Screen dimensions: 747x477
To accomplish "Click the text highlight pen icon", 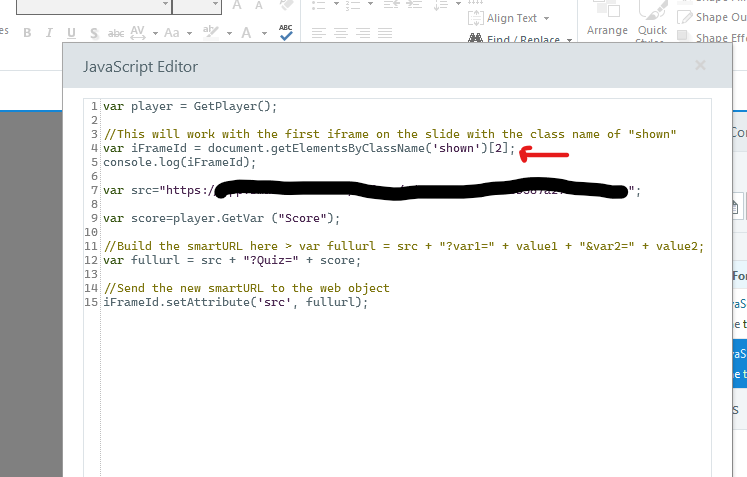I will coord(211,32).
